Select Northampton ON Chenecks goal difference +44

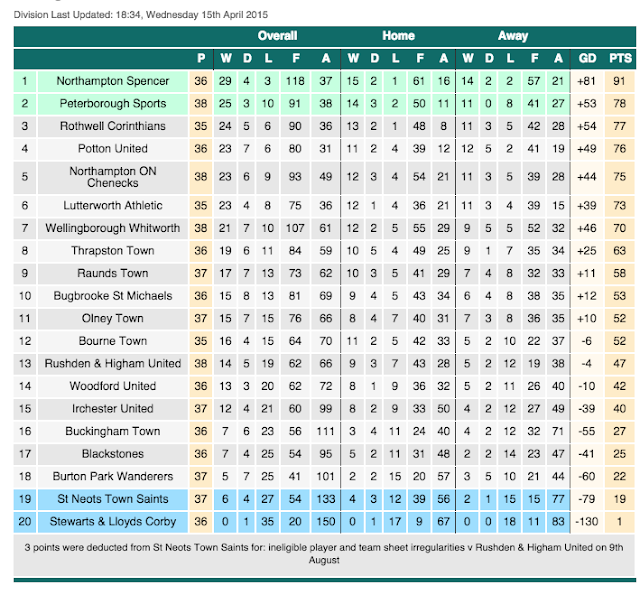coord(587,177)
